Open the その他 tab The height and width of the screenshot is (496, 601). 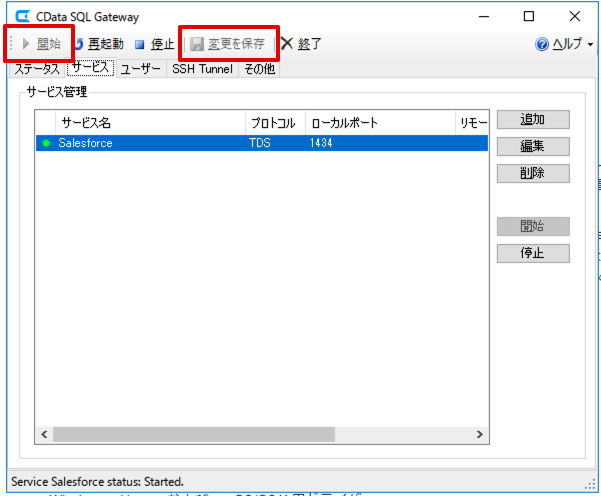point(259,69)
